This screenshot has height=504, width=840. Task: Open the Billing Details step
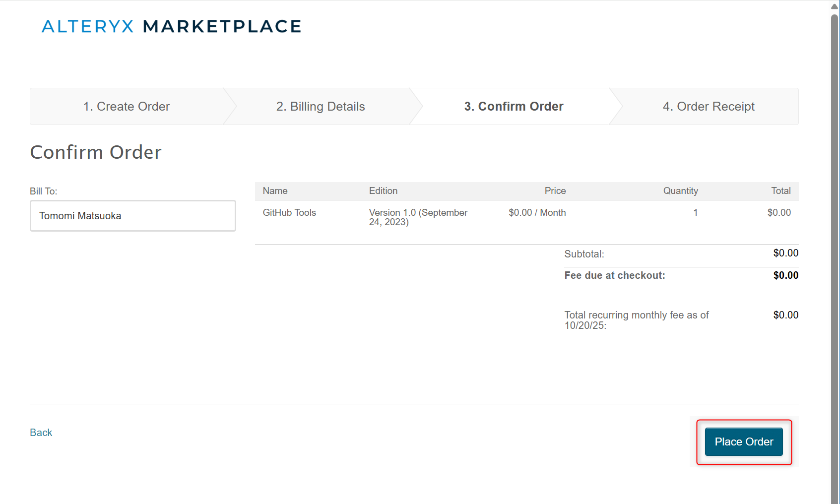click(x=321, y=107)
